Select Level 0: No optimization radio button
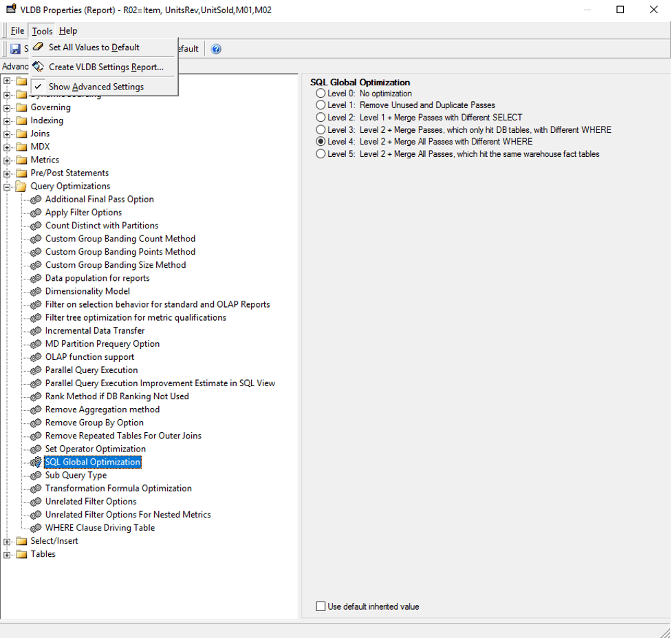 [321, 94]
